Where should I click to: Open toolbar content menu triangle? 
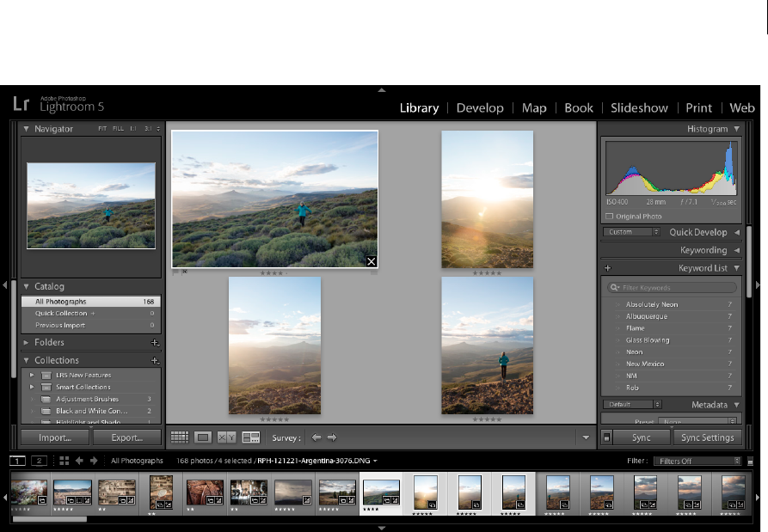tap(586, 437)
